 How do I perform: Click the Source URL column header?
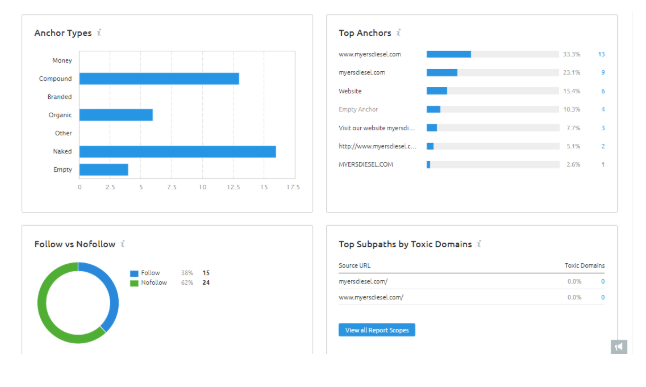tap(354, 265)
